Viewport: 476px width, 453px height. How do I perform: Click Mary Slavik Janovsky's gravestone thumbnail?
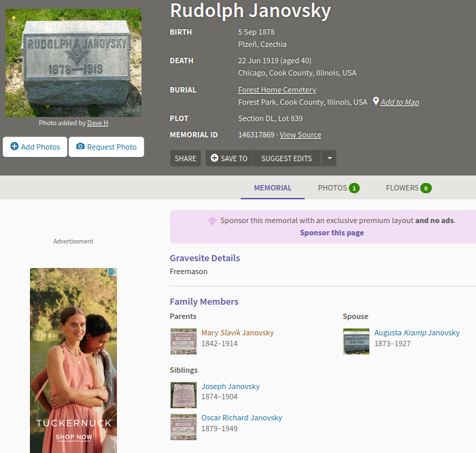pos(183,341)
